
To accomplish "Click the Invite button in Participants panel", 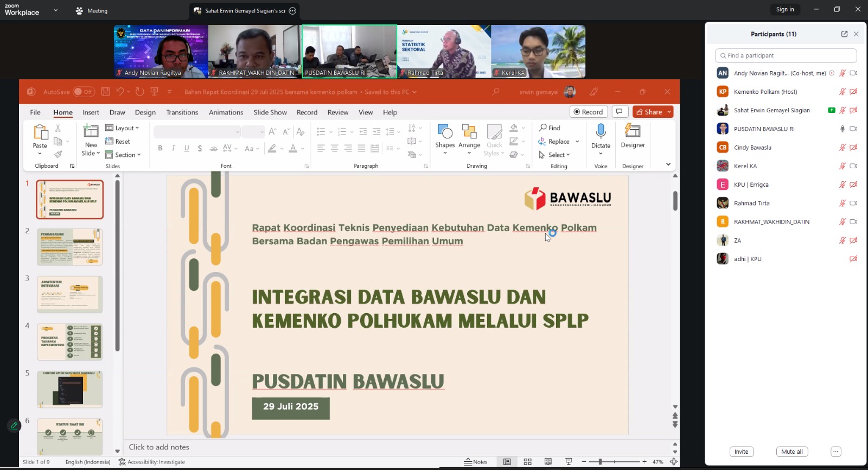I will coord(741,452).
